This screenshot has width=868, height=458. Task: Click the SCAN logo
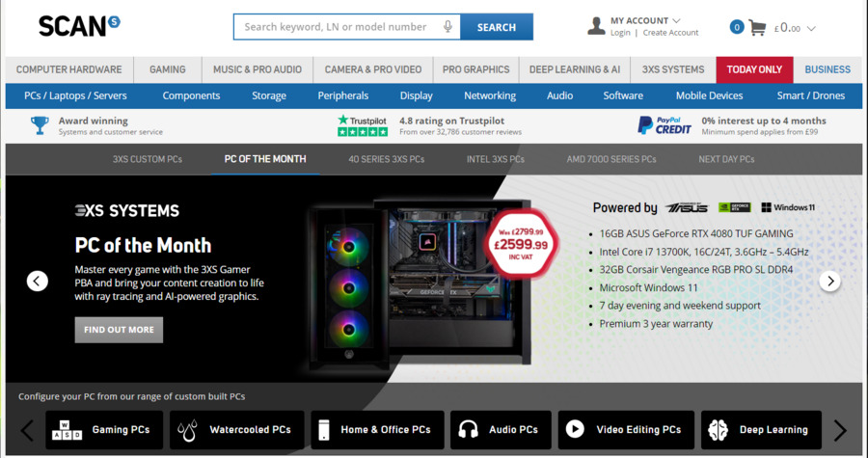pyautogui.click(x=79, y=26)
